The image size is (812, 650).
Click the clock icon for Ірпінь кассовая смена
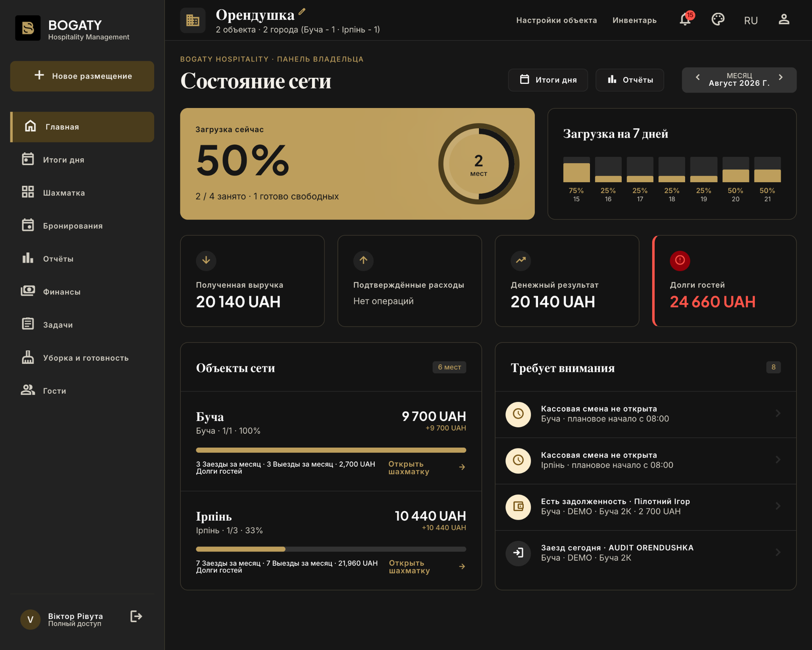pos(518,460)
